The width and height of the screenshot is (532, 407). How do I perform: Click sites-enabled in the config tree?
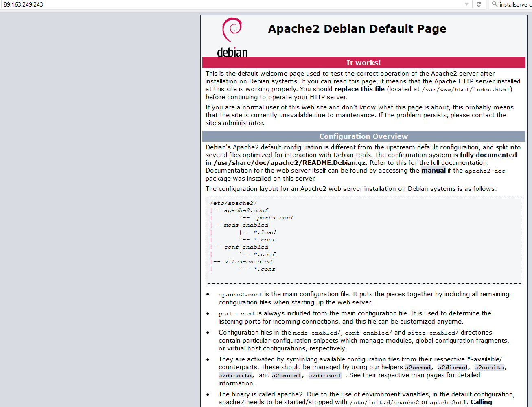[248, 262]
